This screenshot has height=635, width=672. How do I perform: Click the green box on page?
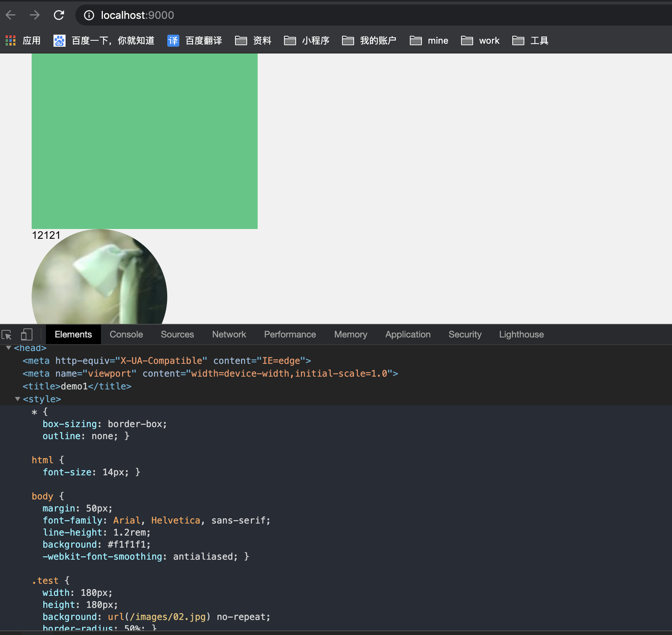[145, 141]
